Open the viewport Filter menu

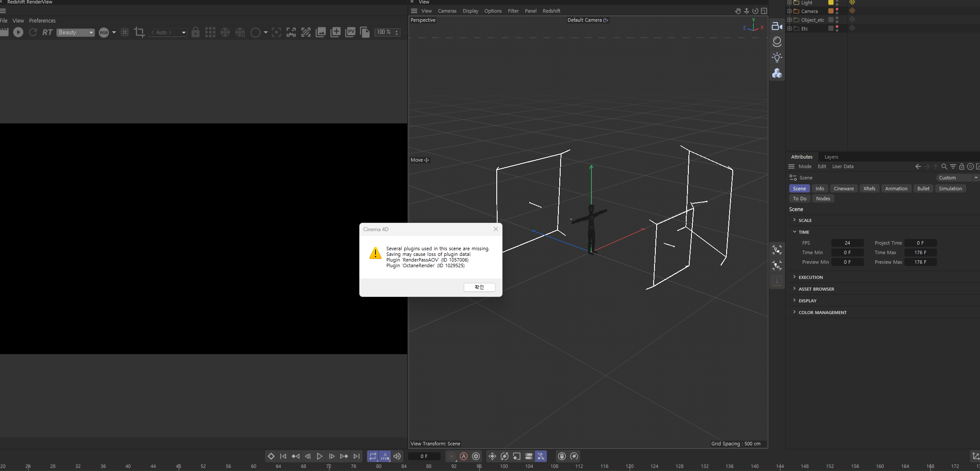pos(513,11)
